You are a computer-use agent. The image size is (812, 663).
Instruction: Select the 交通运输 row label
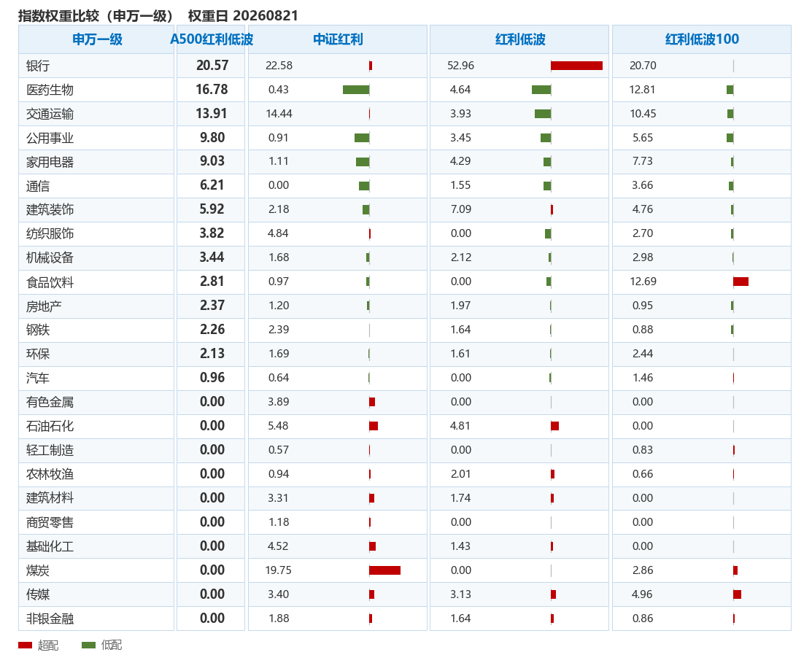coord(50,114)
